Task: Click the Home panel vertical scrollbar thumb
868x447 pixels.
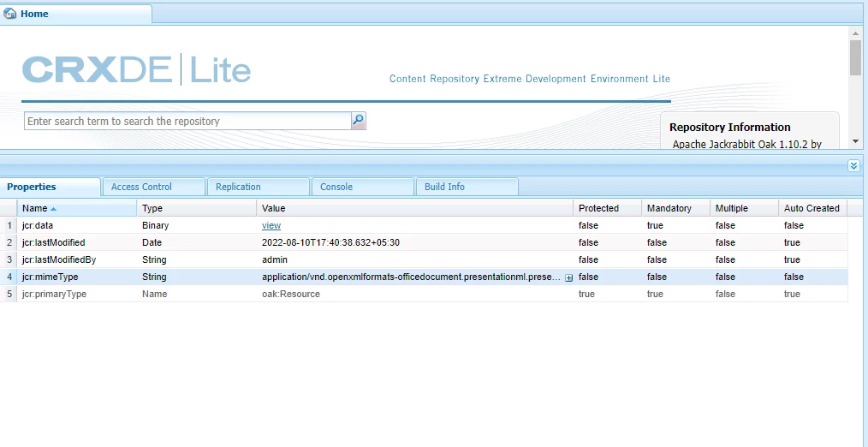Action: 855,57
